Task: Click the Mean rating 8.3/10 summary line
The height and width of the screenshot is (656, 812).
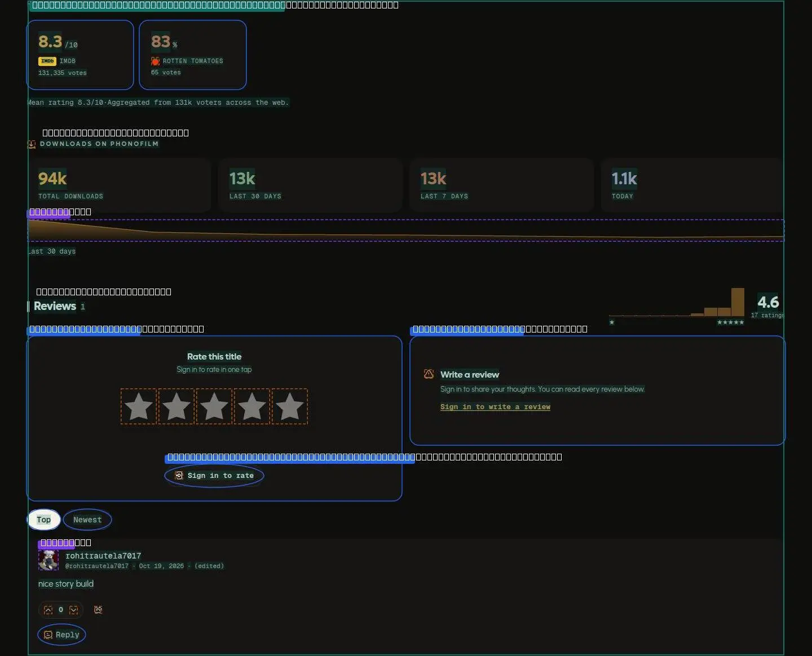Action: 158,103
